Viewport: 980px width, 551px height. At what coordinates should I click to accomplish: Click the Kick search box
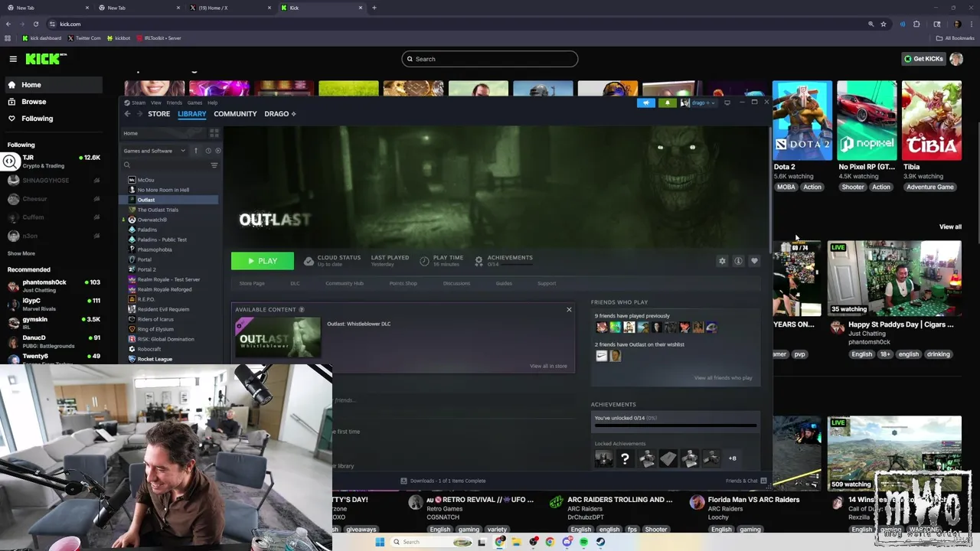point(490,59)
